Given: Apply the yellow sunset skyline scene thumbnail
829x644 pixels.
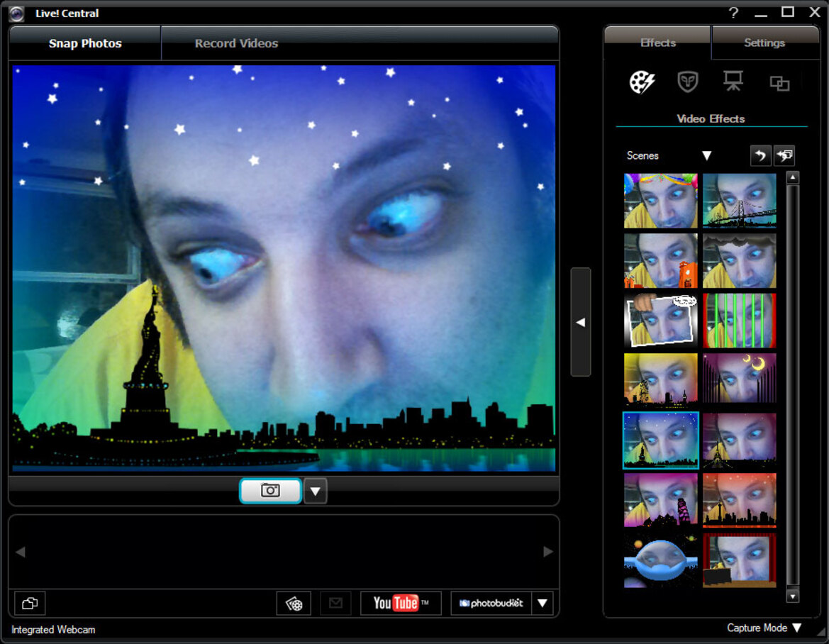Looking at the screenshot, I should tap(660, 381).
